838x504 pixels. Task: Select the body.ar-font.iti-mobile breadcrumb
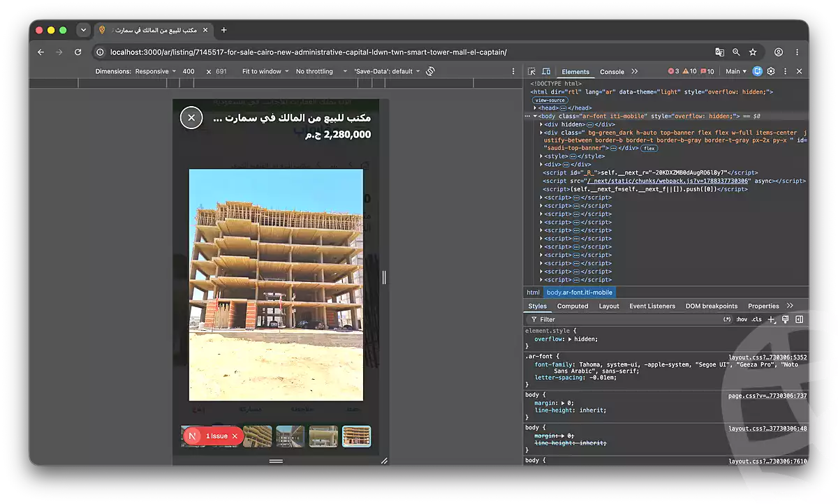click(x=580, y=292)
